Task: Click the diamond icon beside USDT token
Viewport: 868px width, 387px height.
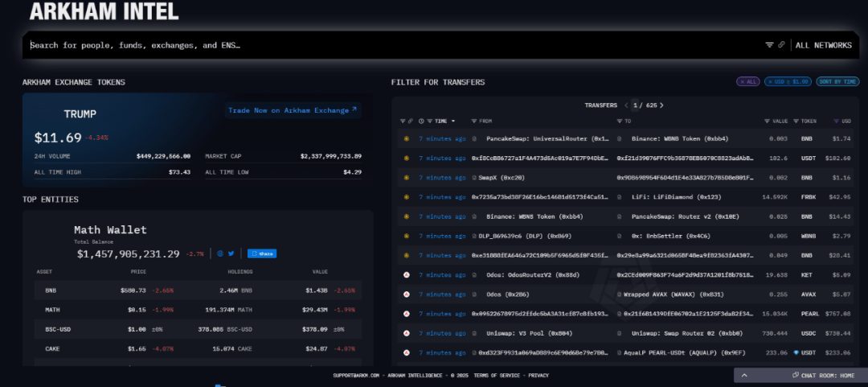Action: (x=796, y=352)
